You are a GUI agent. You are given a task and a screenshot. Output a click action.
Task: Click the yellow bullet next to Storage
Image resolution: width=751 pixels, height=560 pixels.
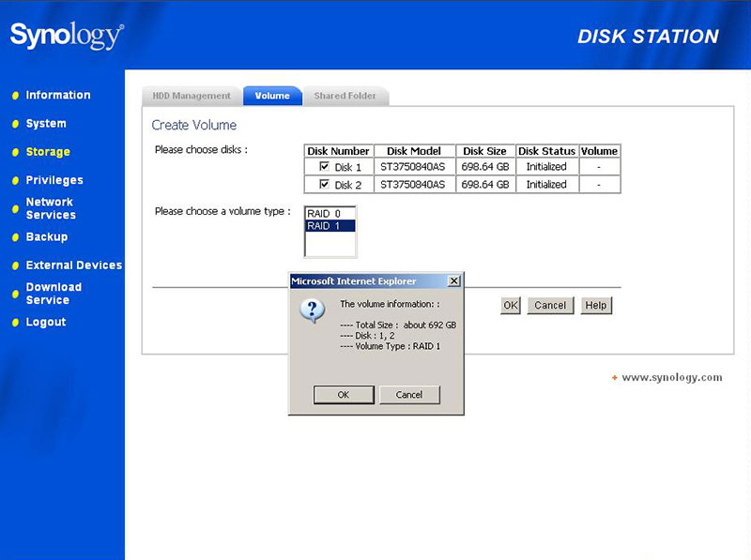15,152
